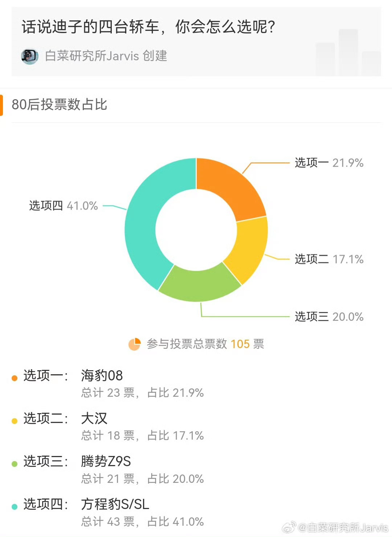Viewport: 392px width, 537px height.
Task: Open the 白菜研究所Jarvis 创建 creator link
Action: pos(106,56)
